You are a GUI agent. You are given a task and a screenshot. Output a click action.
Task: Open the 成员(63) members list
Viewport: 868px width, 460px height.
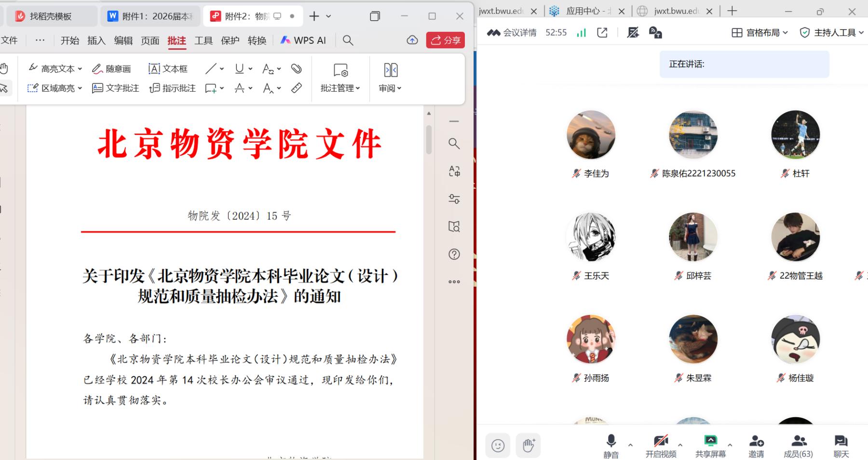coord(798,446)
